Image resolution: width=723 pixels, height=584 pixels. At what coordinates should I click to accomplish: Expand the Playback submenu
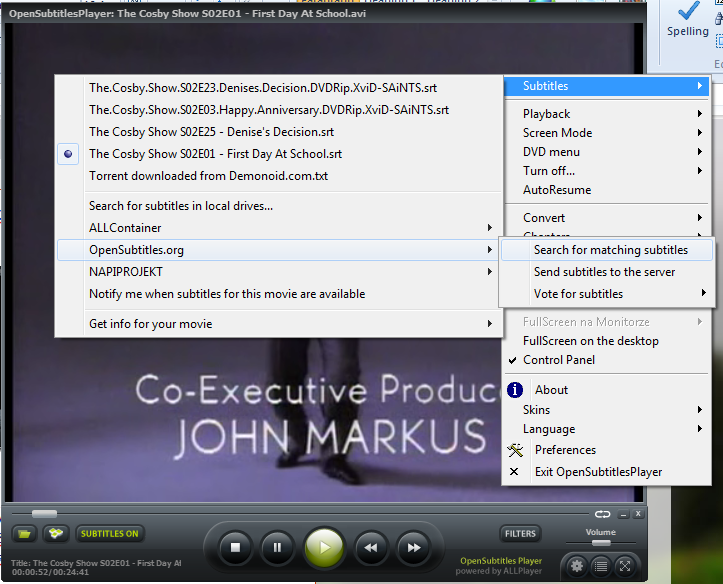pyautogui.click(x=606, y=114)
